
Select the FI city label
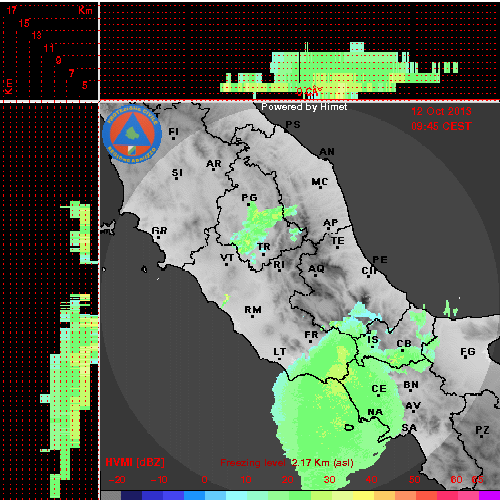[x=174, y=131]
